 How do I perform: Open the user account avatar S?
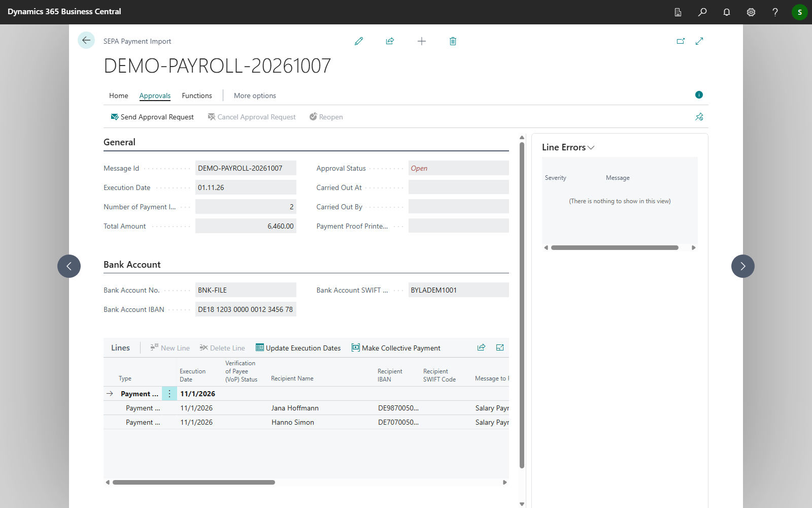point(800,12)
